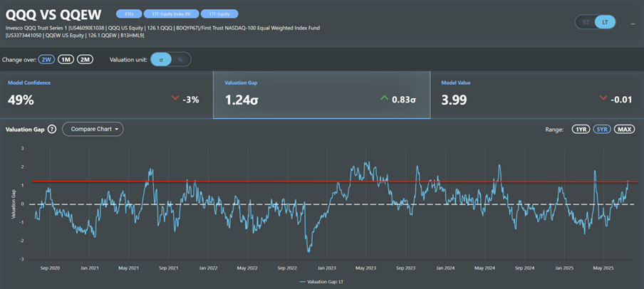Click the 49% model confidence value
Image resolution: width=644 pixels, height=289 pixels.
[x=21, y=100]
